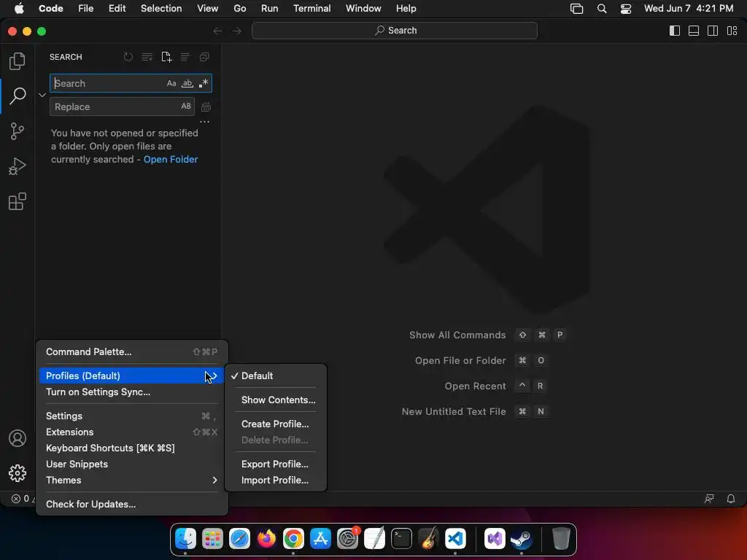This screenshot has width=747, height=560.
Task: Toggle secondary side bar layout icon
Action: point(713,31)
